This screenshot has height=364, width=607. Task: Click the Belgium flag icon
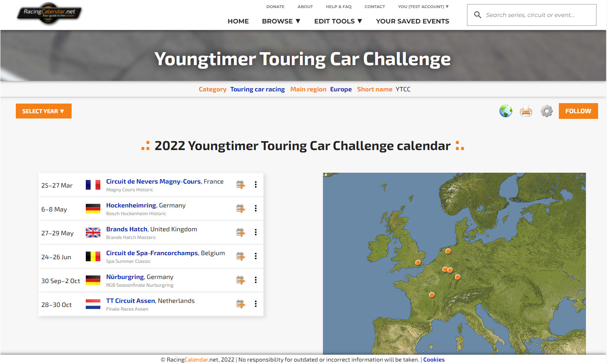click(x=93, y=256)
